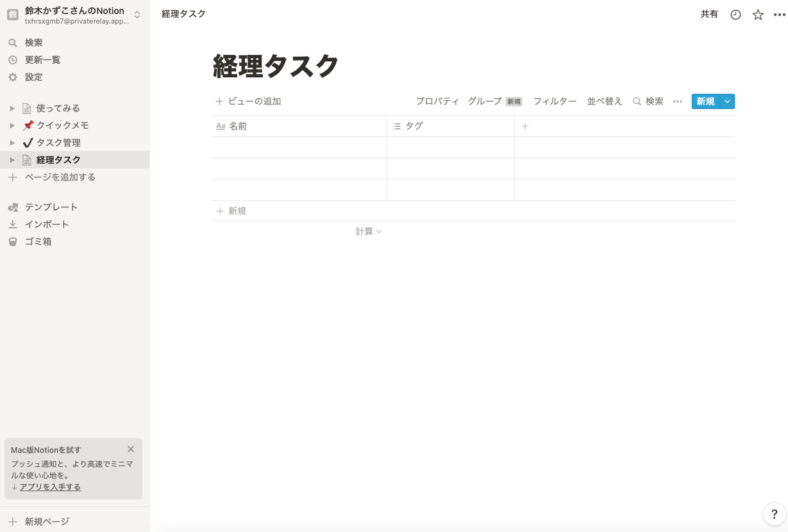Image resolution: width=788 pixels, height=532 pixels.
Task: Open the テンプレート shapes icon
Action: pyautogui.click(x=13, y=207)
